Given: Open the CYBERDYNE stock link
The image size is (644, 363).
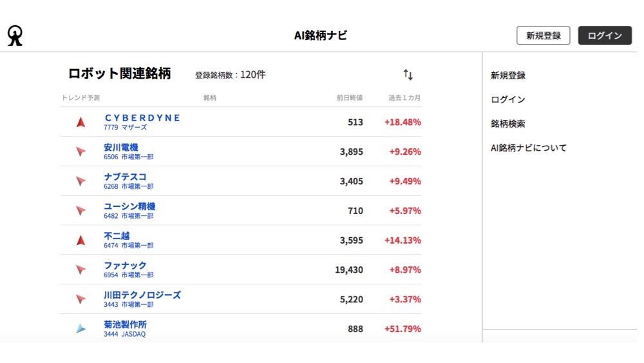Looking at the screenshot, I should point(142,118).
